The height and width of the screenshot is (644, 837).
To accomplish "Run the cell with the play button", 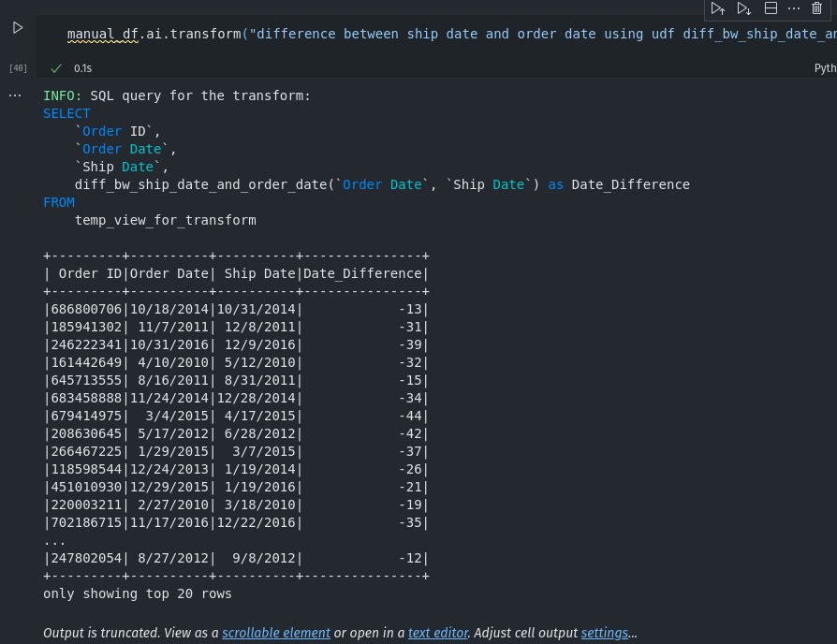I will click(18, 28).
